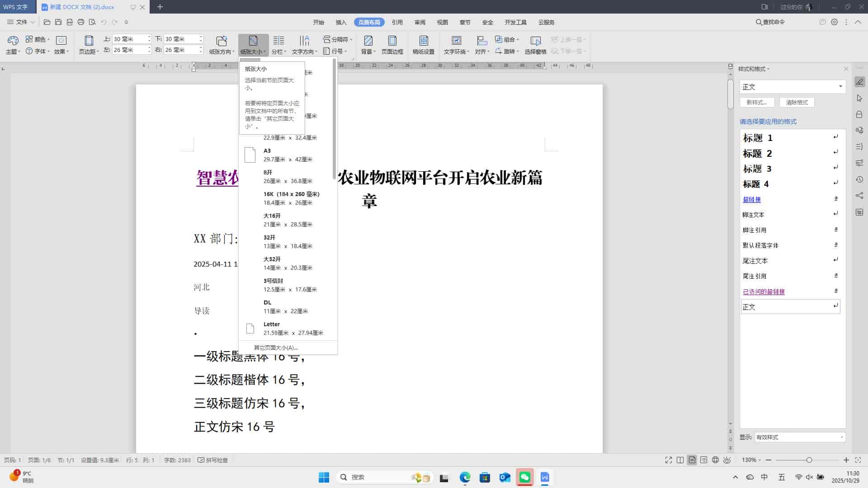The width and height of the screenshot is (868, 488).
Task: Click the 查找命令 search box
Action: (770, 22)
